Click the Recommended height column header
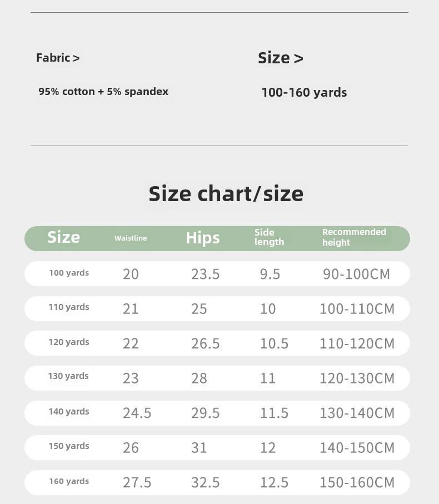Viewport: 439px width, 504px height. (x=354, y=237)
